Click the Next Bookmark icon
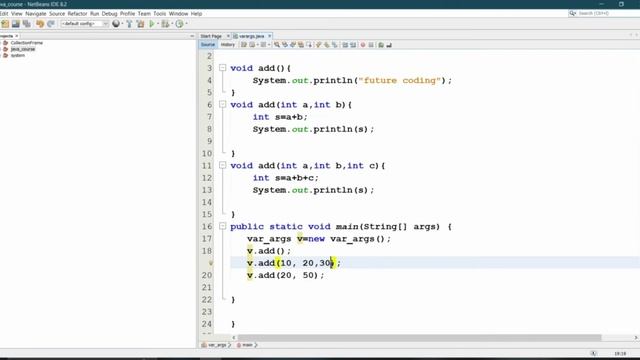The height and width of the screenshot is (360, 640). [x=326, y=45]
